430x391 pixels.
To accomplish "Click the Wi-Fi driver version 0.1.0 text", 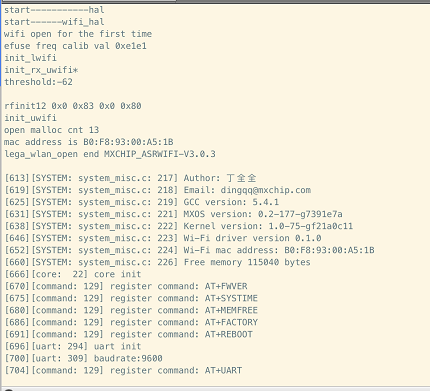I will (x=252, y=238).
